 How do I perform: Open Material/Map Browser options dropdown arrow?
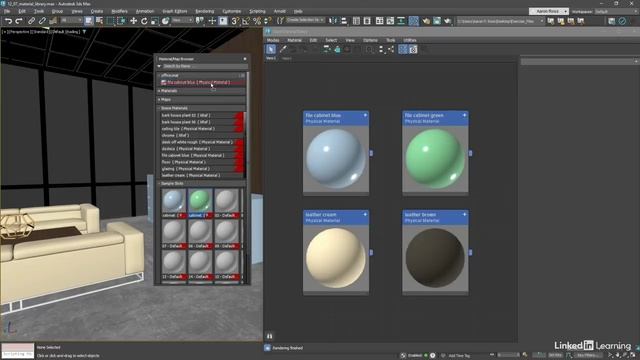point(159,66)
